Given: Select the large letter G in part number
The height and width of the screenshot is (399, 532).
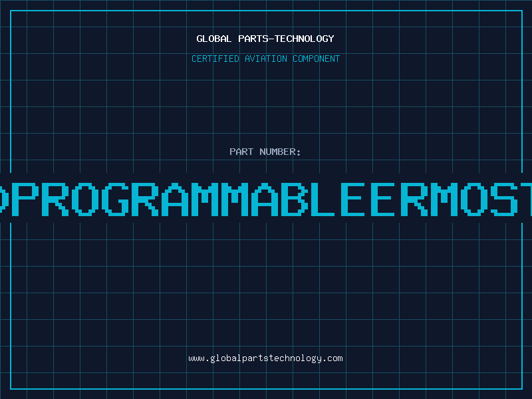Looking at the screenshot, I should point(115,199).
